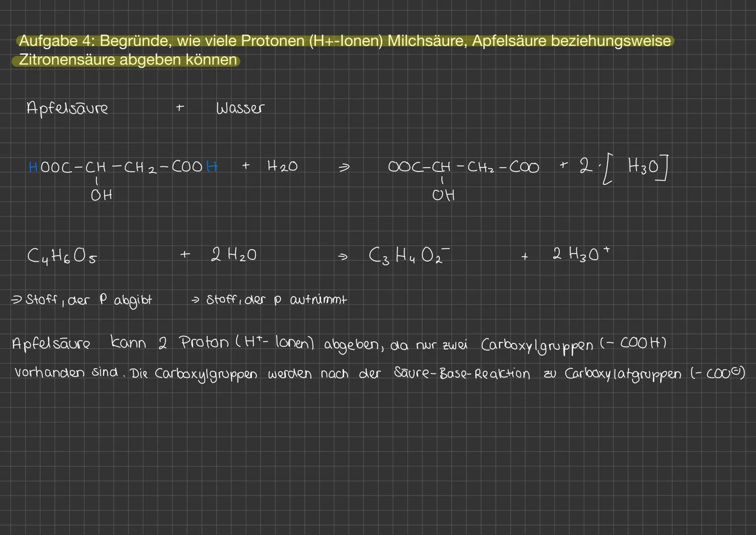This screenshot has height=535, width=756.
Task: Click the note "Stoff, der P abgibt"
Action: (82, 300)
